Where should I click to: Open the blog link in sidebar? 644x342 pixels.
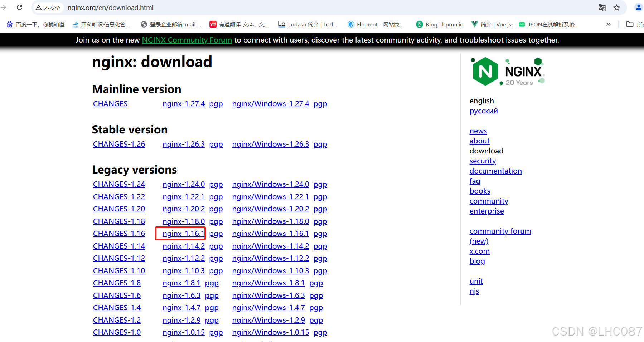pos(477,261)
